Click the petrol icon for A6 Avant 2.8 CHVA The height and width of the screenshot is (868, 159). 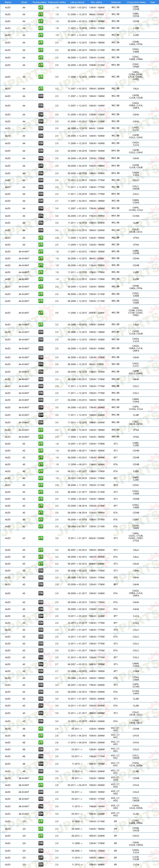point(41,785)
